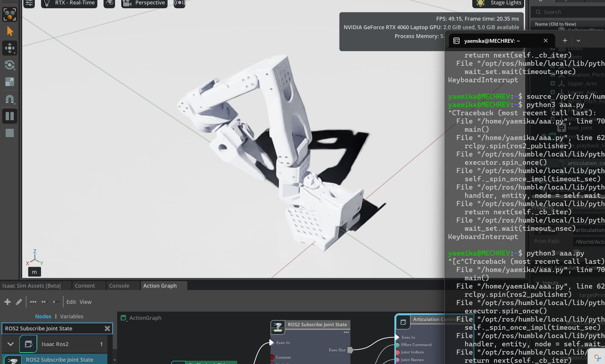
Task: Click the ActionGraph breadcrumb icon
Action: [x=124, y=318]
